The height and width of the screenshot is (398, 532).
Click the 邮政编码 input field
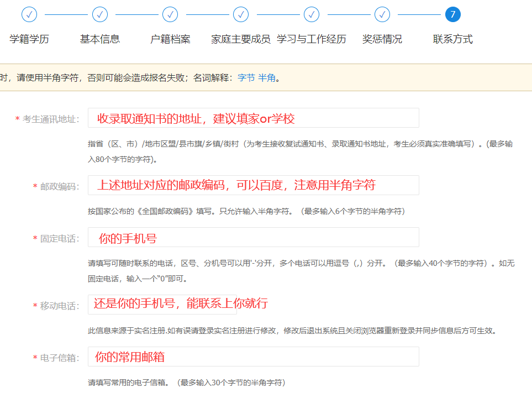click(x=253, y=185)
